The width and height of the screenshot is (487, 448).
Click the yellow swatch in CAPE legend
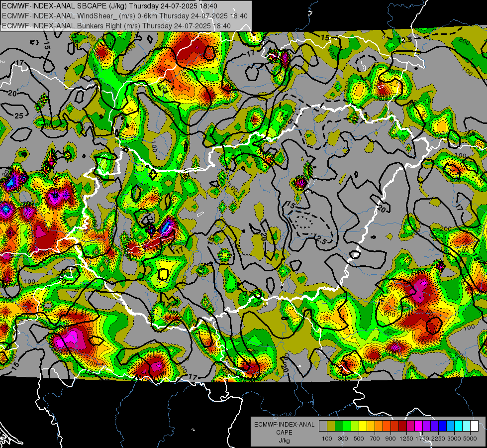[x=363, y=426]
